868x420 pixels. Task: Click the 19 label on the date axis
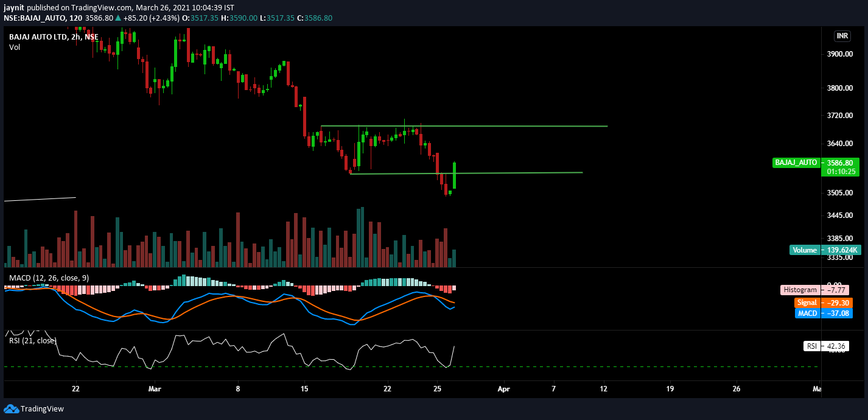coord(670,388)
